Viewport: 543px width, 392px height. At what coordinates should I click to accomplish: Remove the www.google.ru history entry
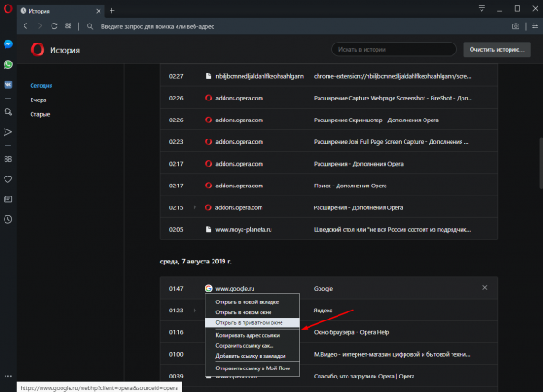tap(485, 287)
